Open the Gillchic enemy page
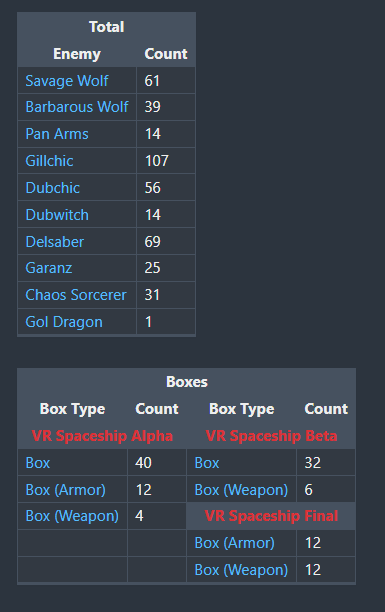The image size is (385, 612). point(49,161)
